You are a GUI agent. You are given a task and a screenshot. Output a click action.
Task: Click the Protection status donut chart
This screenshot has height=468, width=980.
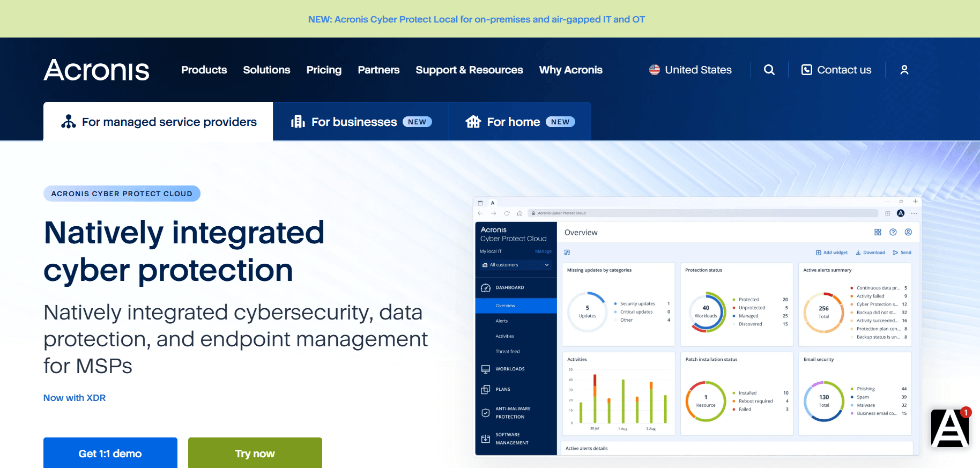point(707,312)
